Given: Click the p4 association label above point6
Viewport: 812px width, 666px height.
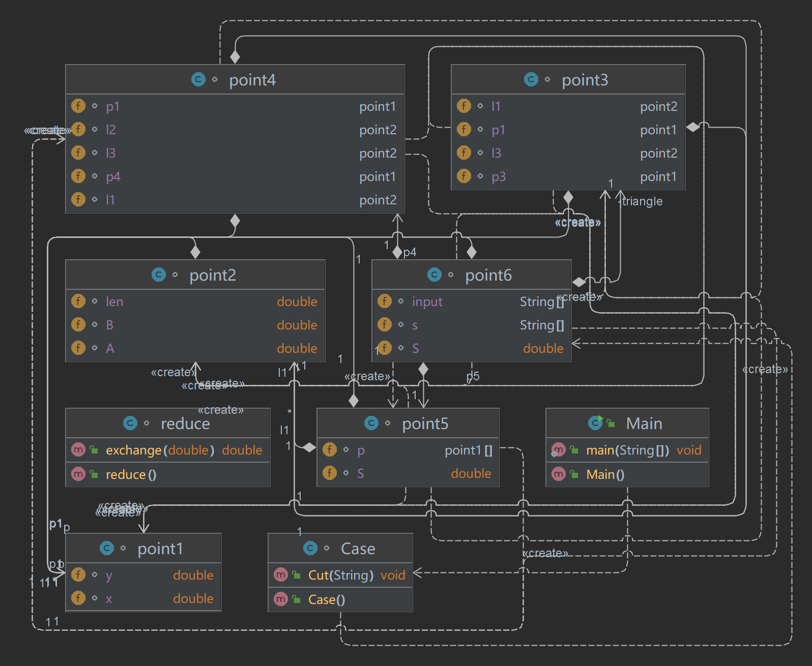Looking at the screenshot, I should [410, 252].
